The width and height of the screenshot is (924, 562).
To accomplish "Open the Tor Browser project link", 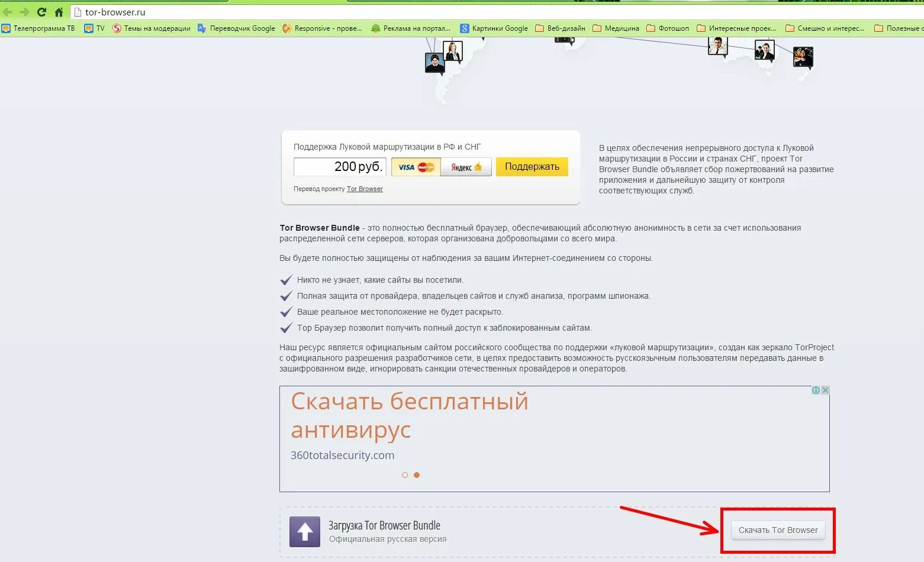I will [365, 189].
